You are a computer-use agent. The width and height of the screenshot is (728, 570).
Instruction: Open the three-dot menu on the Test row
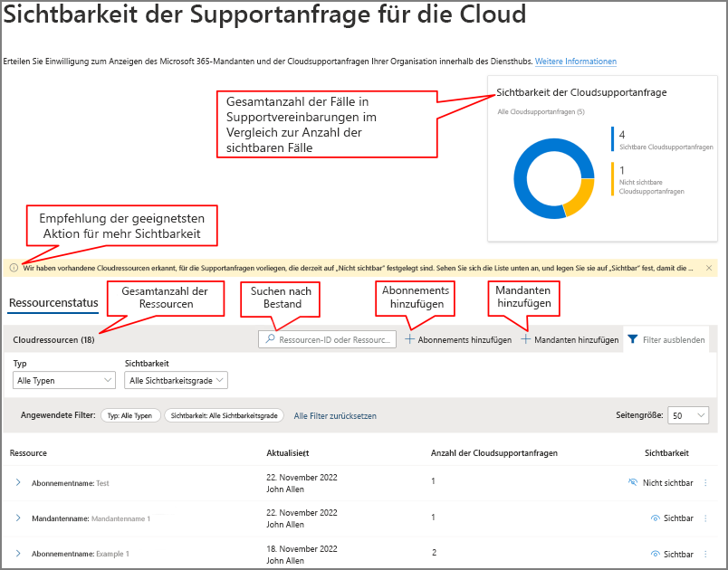(x=705, y=482)
